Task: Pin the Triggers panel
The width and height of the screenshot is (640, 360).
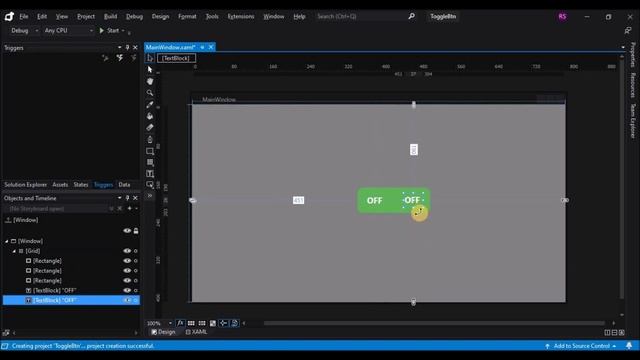Action: coord(127,48)
